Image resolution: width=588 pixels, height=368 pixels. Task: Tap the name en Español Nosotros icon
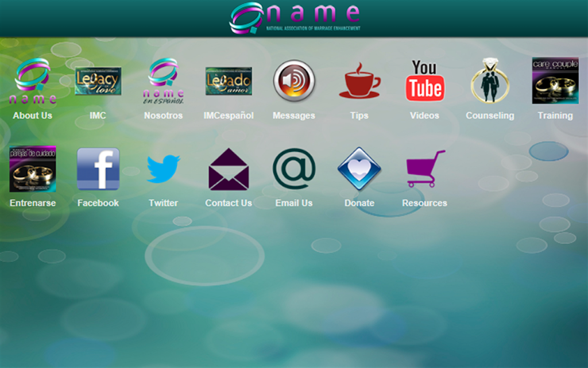(163, 80)
